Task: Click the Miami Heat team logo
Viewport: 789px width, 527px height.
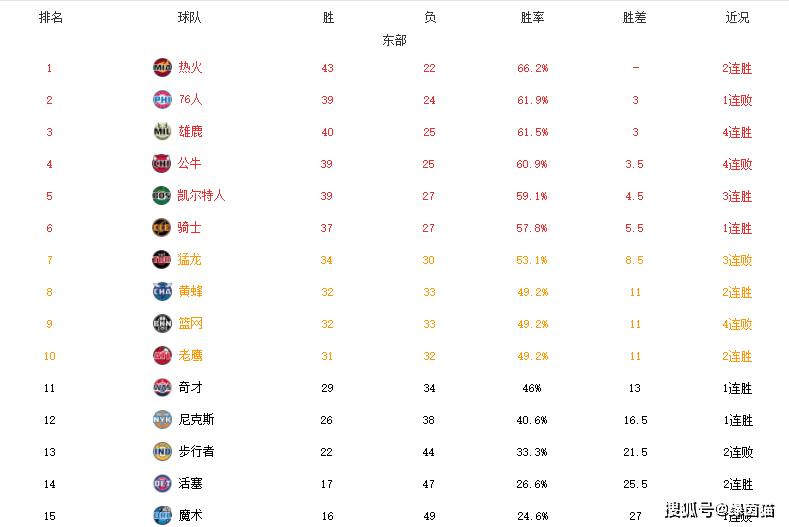Action: pyautogui.click(x=162, y=67)
